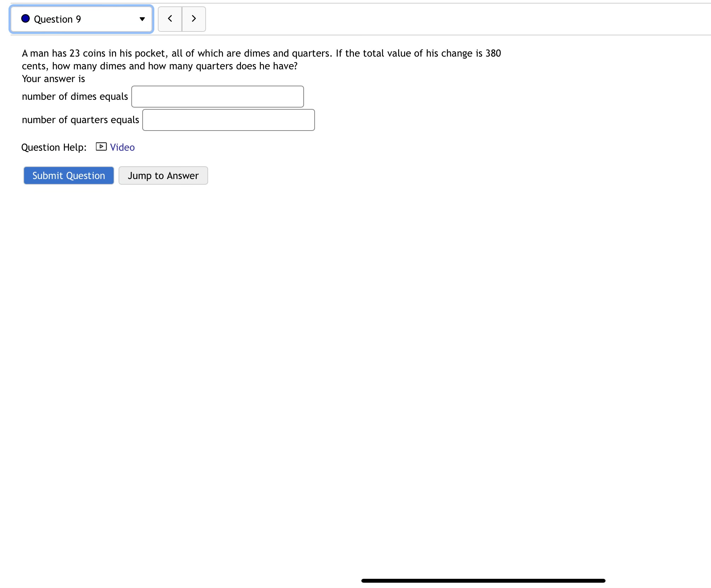Click the Question Help label
This screenshot has height=588, width=711.
pos(54,147)
